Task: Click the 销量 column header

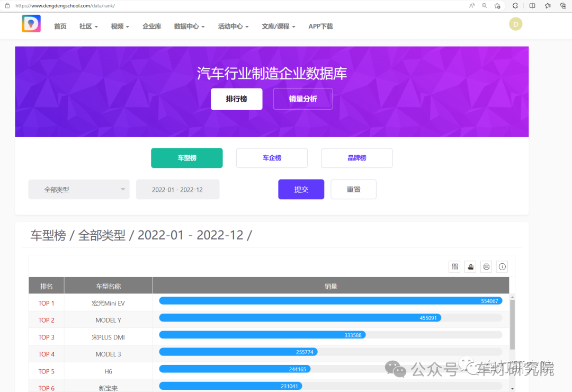Action: click(x=331, y=286)
